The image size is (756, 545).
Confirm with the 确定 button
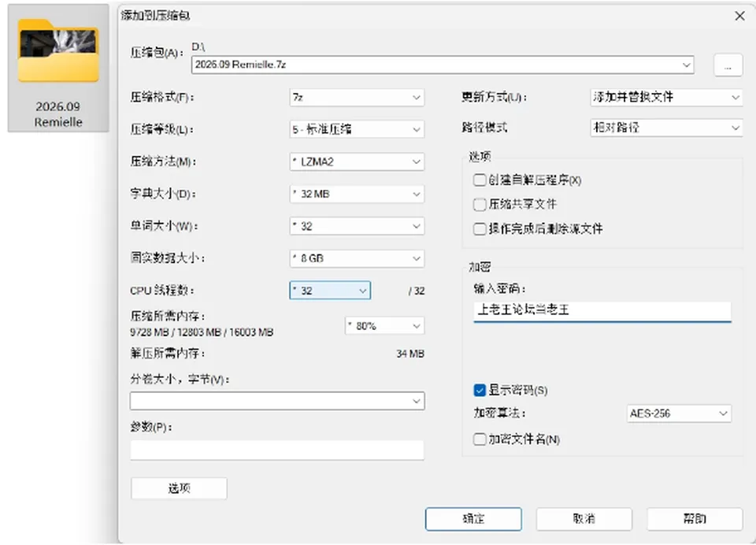473,519
